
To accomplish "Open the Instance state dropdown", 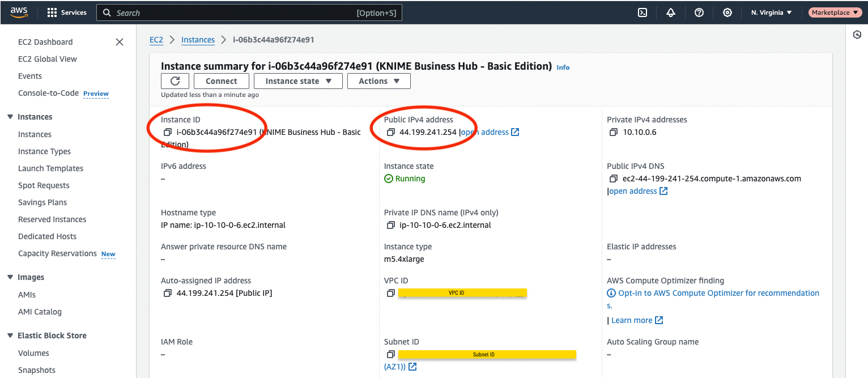I will 298,81.
